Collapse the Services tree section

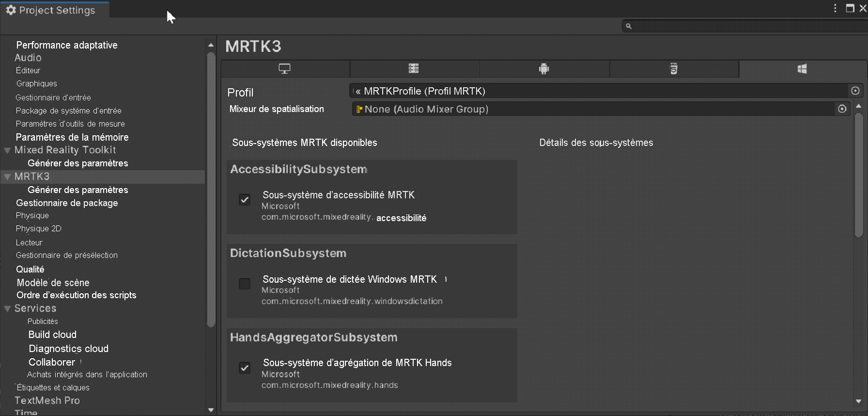pyautogui.click(x=7, y=309)
